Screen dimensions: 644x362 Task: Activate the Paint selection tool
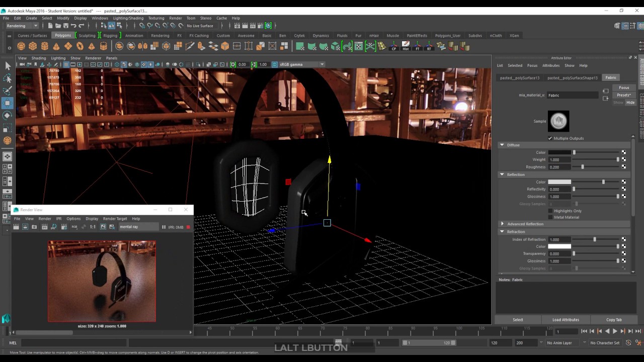coord(8,91)
